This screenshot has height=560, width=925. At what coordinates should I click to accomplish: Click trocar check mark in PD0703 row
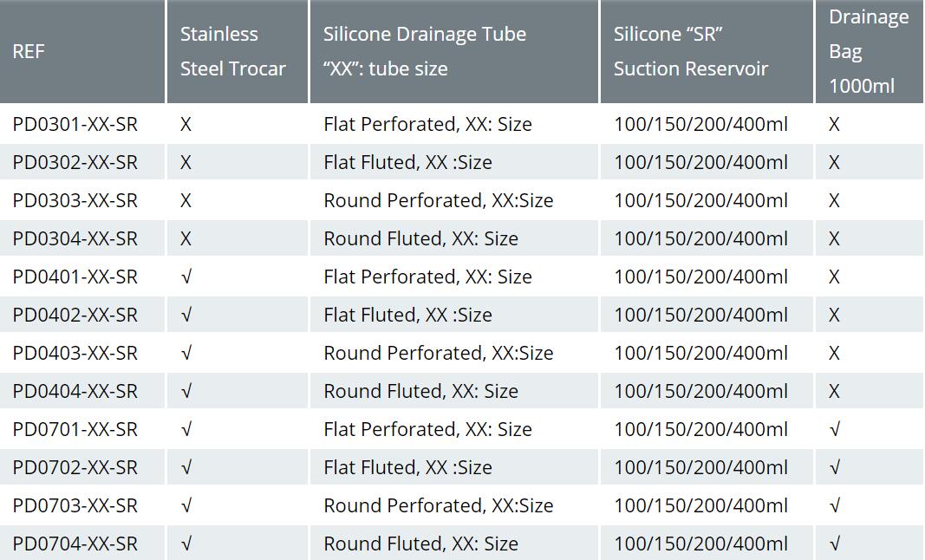click(x=186, y=505)
